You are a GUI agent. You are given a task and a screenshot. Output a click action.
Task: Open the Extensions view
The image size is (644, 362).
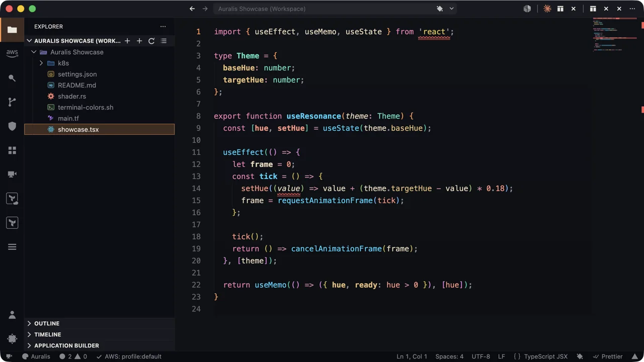click(x=12, y=150)
